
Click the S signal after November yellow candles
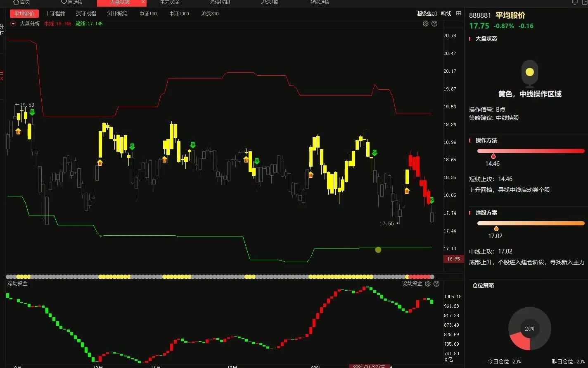[x=192, y=145]
